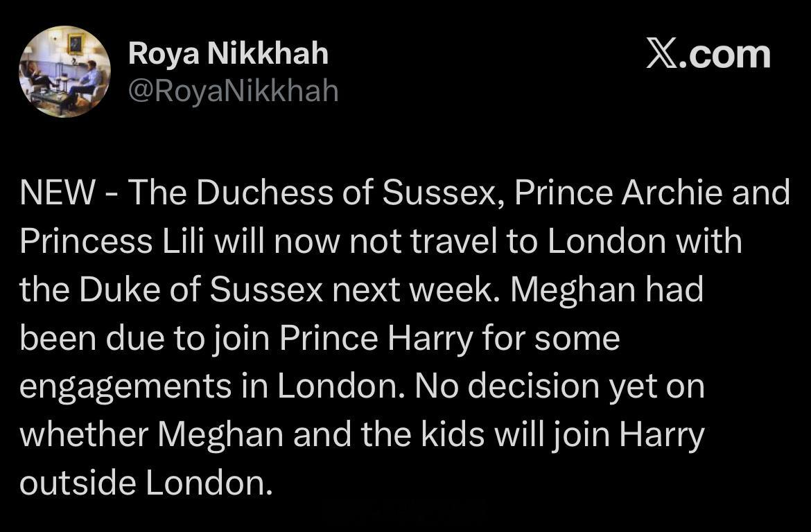
Task: Click the word "kids" in the tweet
Action: pos(453,434)
